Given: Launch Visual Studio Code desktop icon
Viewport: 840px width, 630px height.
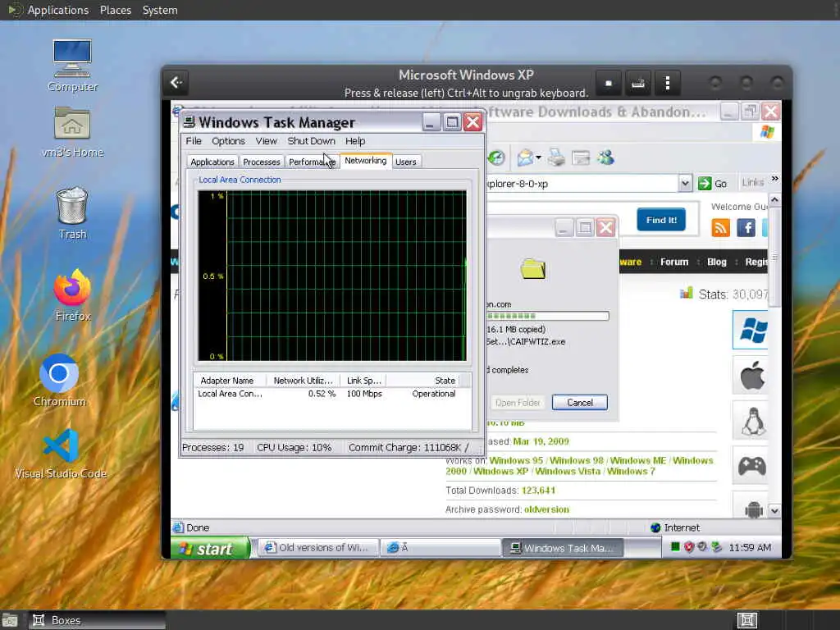Looking at the screenshot, I should 61,454.
